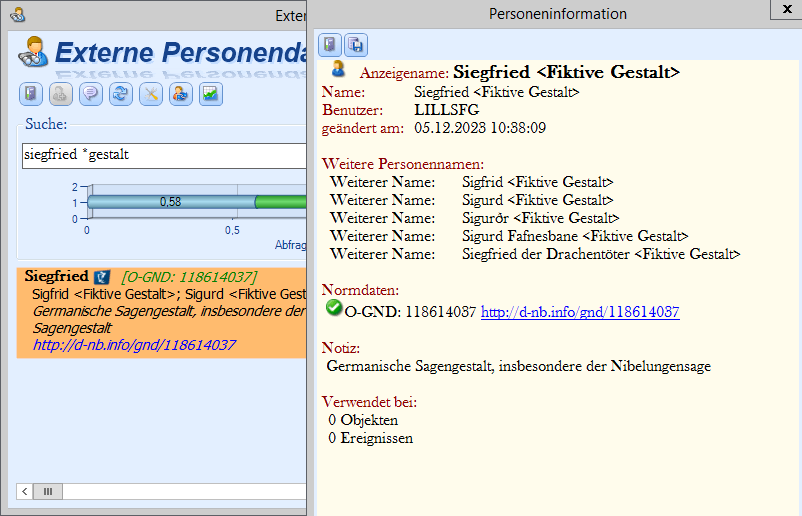Select the Siegfried result heading
The height and width of the screenshot is (516, 802).
pos(56,276)
